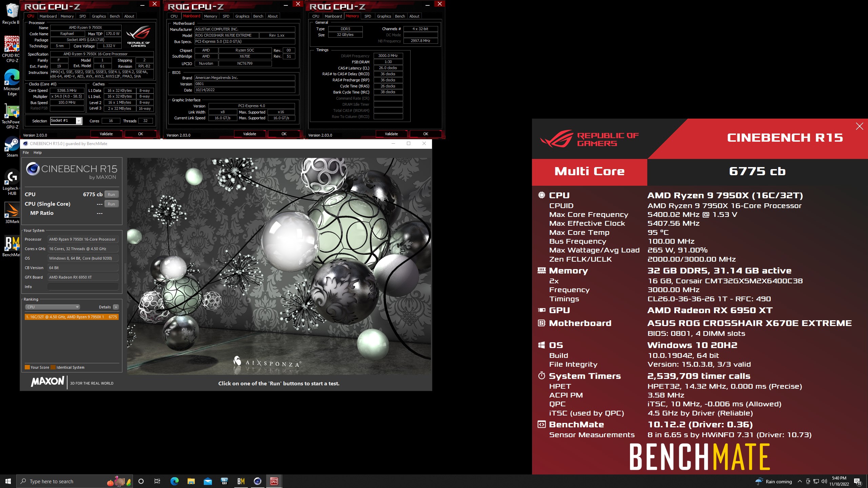Switch to CPU tab in second CPU-Z window
The height and width of the screenshot is (488, 868).
[x=174, y=16]
